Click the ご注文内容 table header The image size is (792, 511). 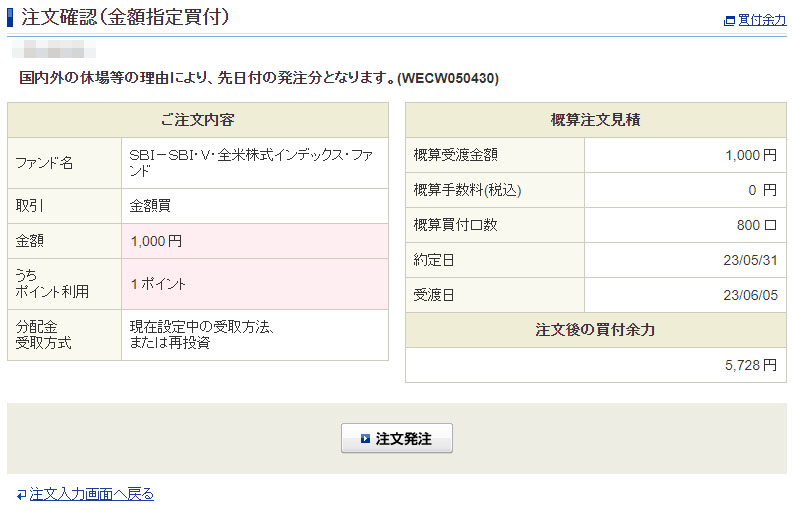coord(197,120)
